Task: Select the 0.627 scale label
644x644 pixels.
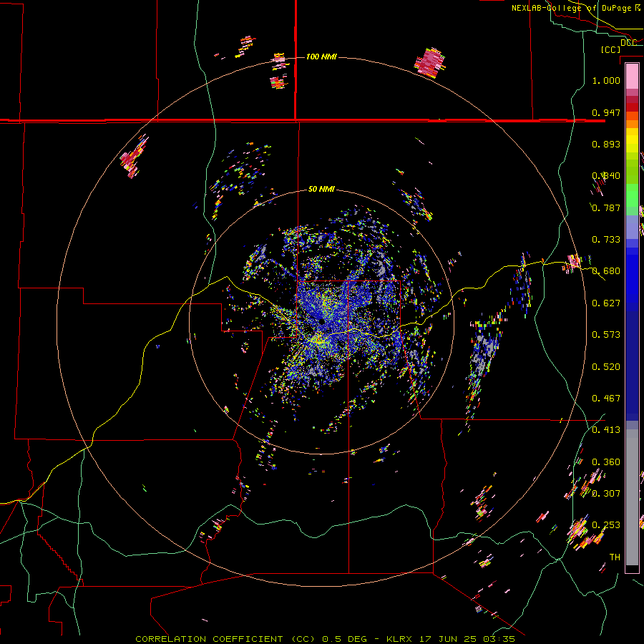Action: point(606,303)
